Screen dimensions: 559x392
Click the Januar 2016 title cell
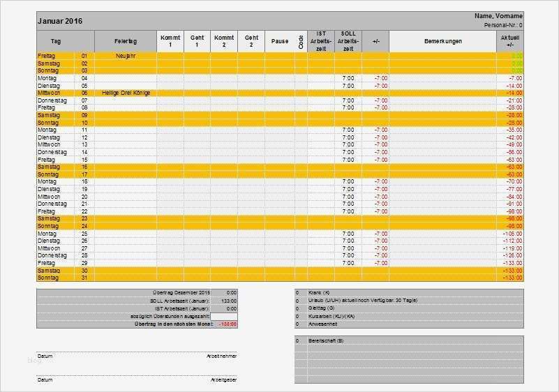[x=60, y=21]
